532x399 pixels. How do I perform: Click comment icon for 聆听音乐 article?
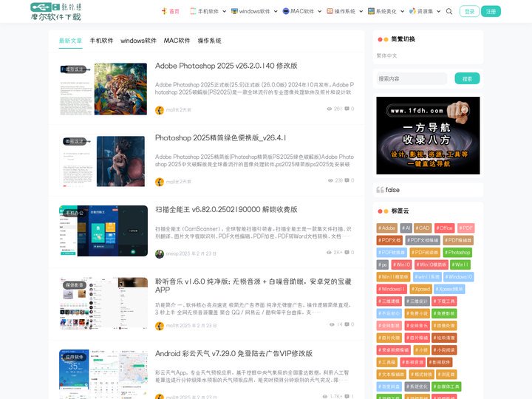point(347,324)
